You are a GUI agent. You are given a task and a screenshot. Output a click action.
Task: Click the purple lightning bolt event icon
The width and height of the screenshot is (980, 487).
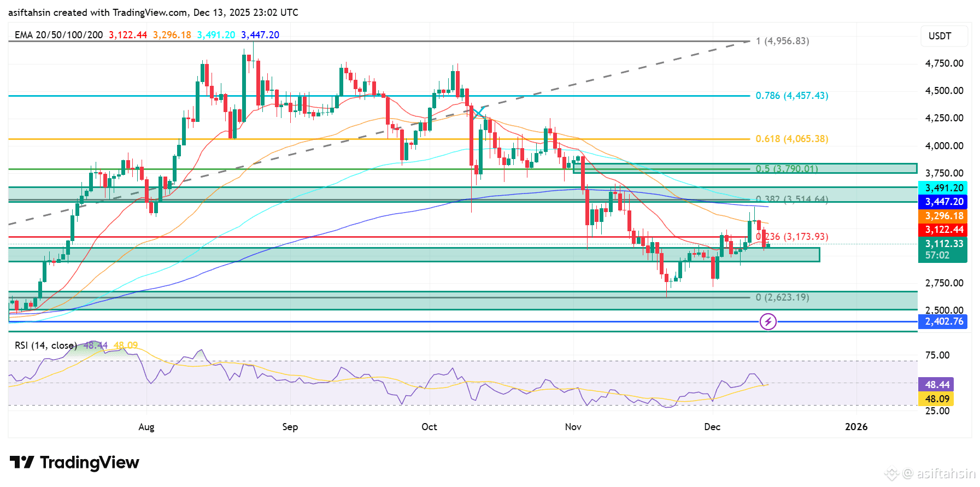(x=768, y=321)
